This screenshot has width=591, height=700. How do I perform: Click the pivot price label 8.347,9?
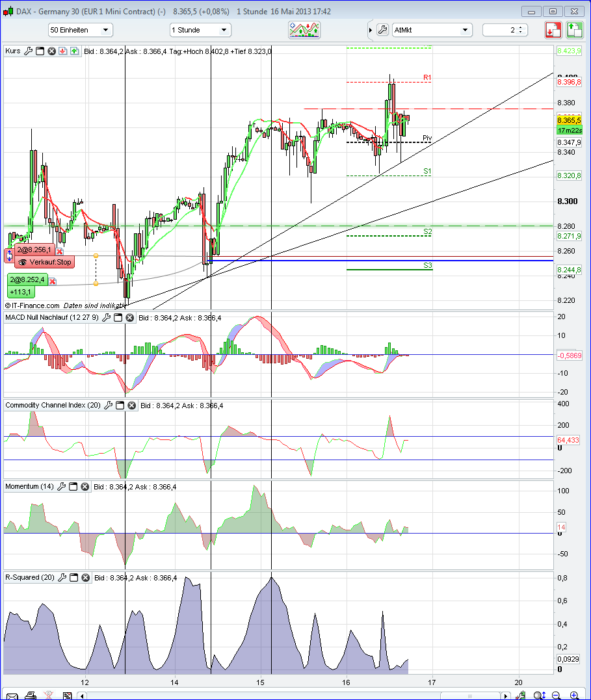[569, 142]
